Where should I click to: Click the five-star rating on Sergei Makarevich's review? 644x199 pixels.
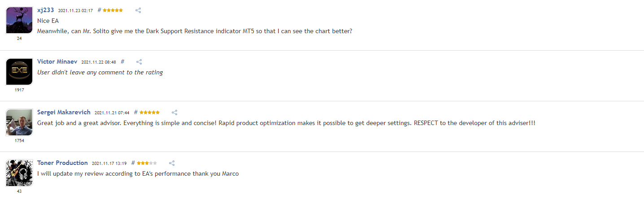click(x=149, y=112)
